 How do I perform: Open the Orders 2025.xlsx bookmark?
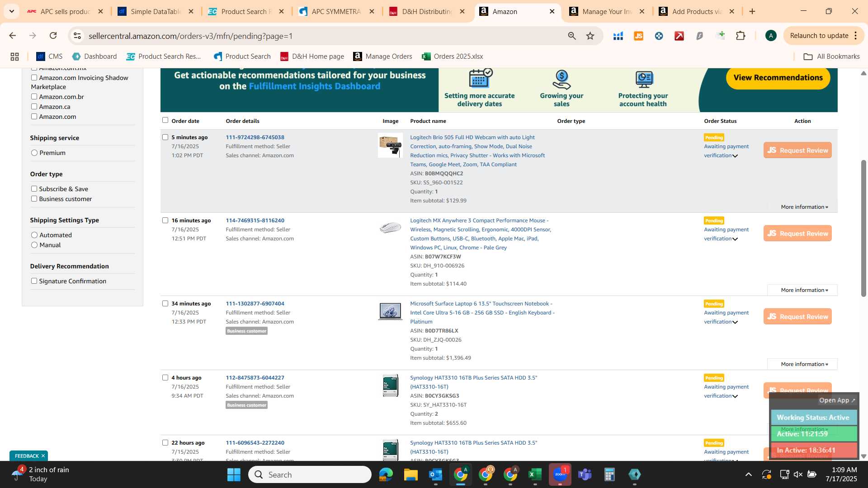click(x=452, y=56)
